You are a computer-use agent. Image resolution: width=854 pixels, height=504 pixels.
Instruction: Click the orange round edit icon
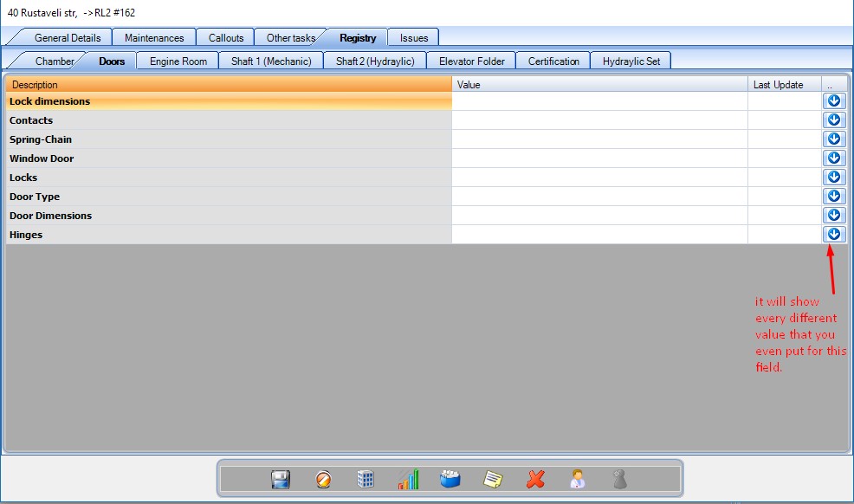(x=323, y=479)
